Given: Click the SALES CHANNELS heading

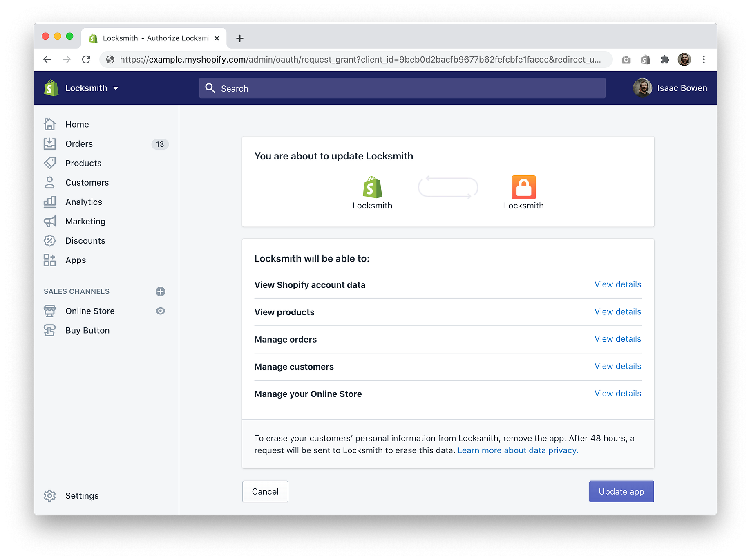Looking at the screenshot, I should 77,291.
